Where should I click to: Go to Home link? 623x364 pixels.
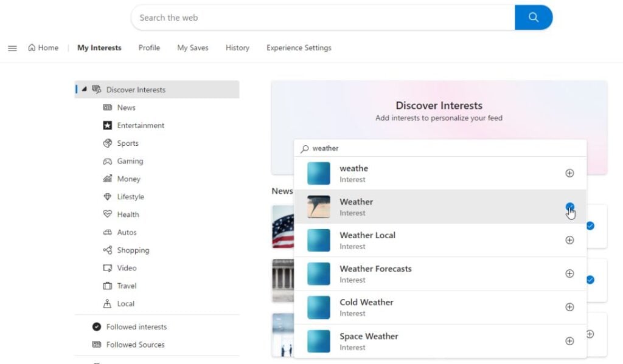click(x=43, y=47)
